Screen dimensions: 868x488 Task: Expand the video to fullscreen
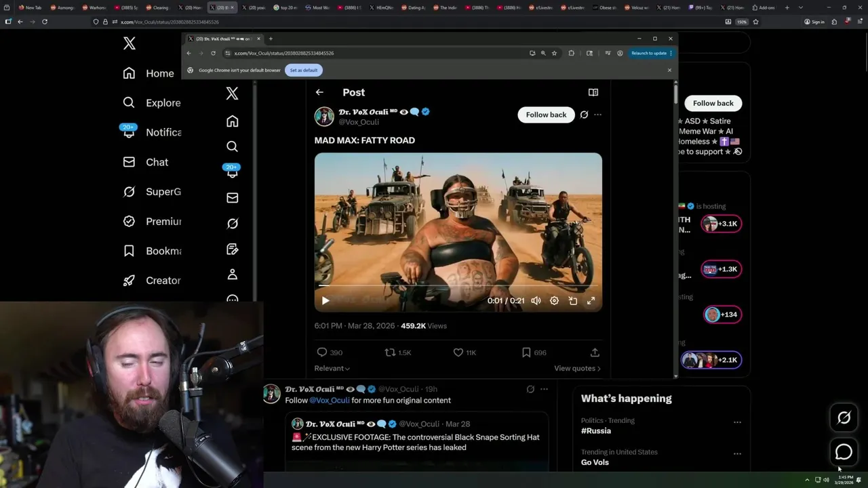coord(591,301)
